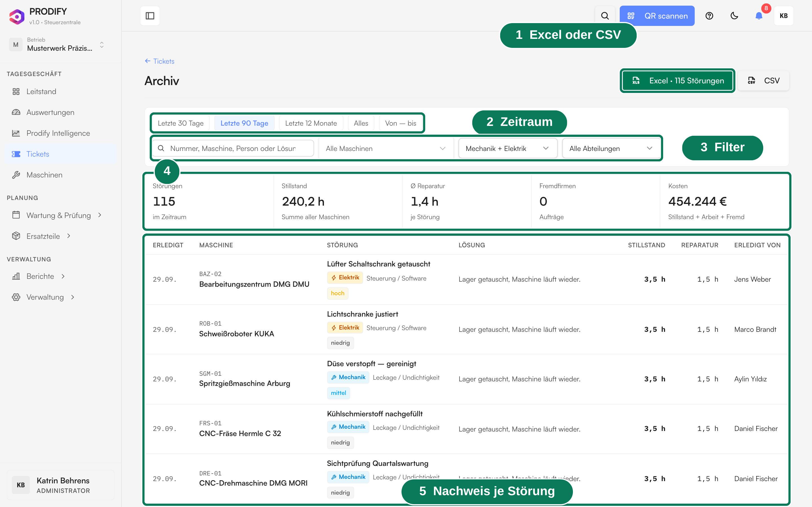
Task: Open the help question mark icon
Action: point(709,16)
